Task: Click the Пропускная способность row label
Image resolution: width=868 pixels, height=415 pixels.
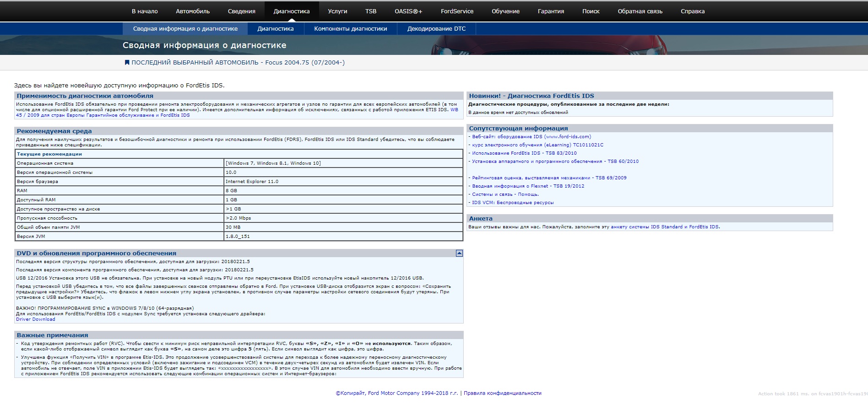Action: pyautogui.click(x=119, y=218)
